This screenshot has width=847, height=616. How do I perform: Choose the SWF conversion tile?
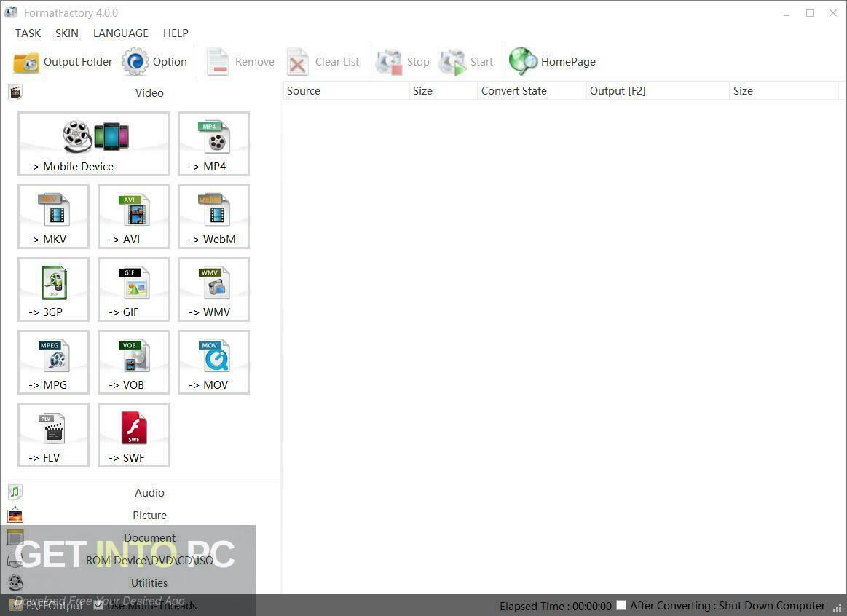coord(133,435)
